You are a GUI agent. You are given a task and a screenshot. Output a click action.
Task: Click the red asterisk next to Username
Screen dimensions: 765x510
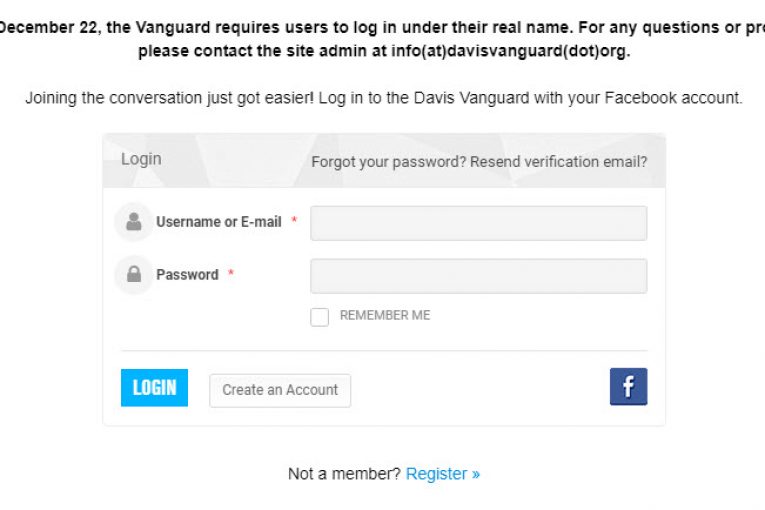tap(294, 221)
